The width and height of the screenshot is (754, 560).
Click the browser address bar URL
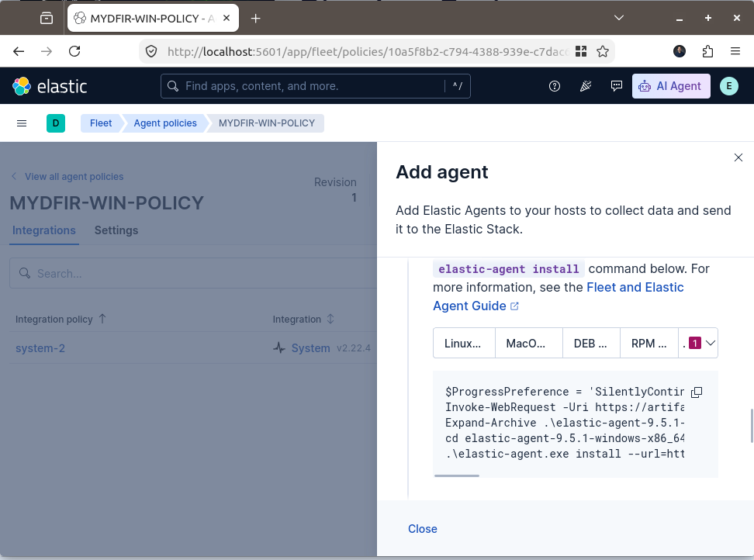click(x=368, y=51)
